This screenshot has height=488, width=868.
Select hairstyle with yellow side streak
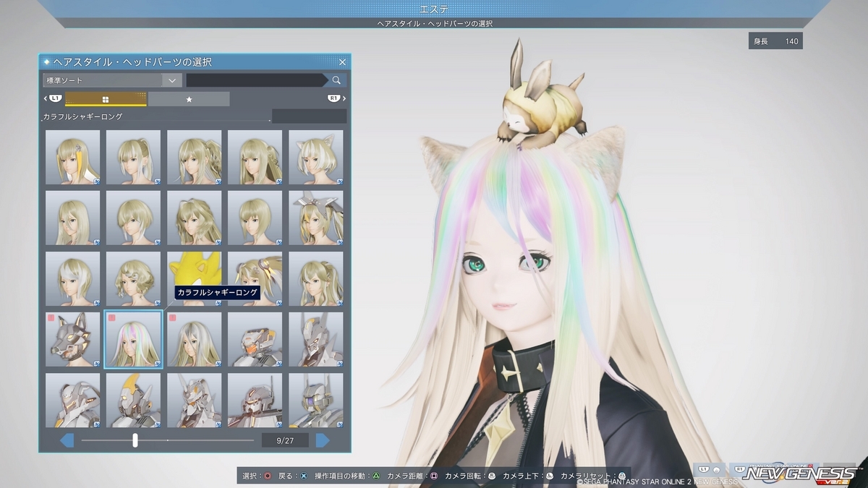[x=72, y=158]
